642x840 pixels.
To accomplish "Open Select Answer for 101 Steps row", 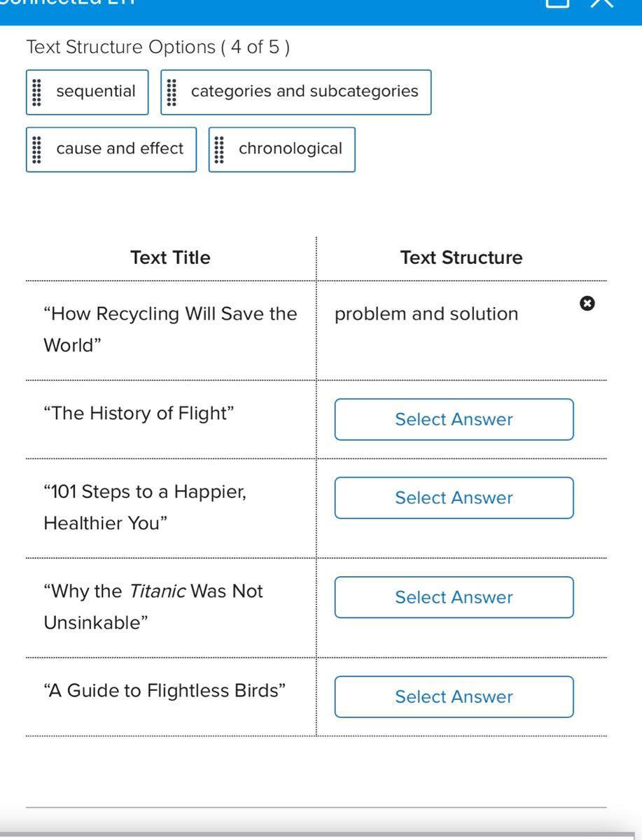I will tap(454, 498).
